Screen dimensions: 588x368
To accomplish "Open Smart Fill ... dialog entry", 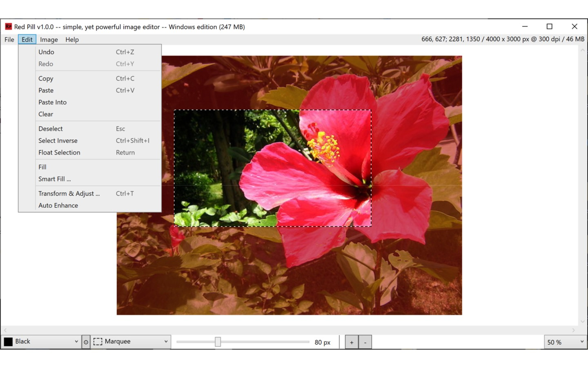I will point(54,179).
